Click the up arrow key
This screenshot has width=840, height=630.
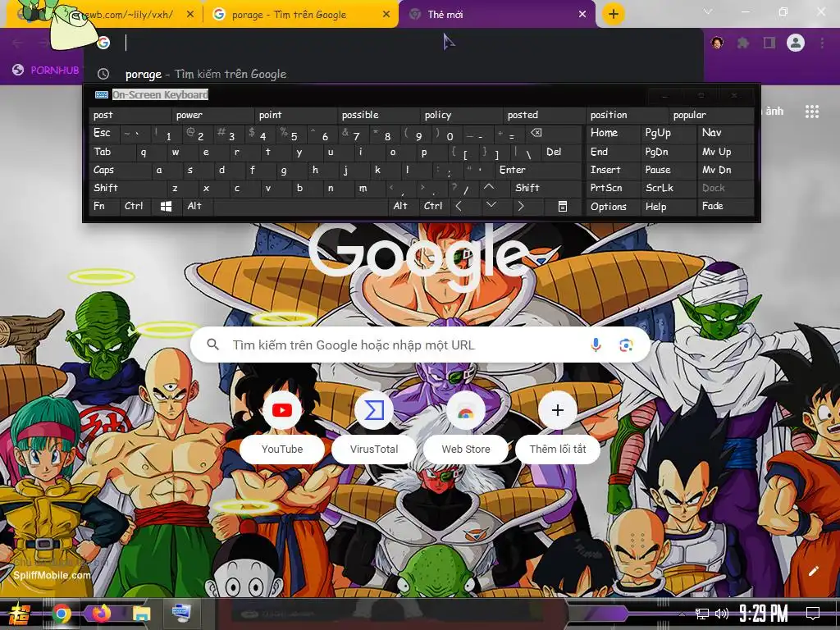[x=493, y=188]
